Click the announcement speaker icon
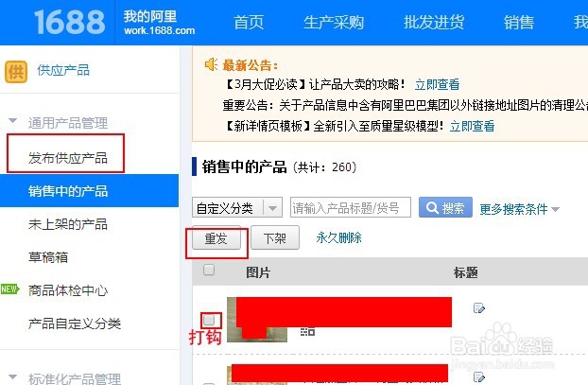This screenshot has width=588, height=385. point(211,64)
